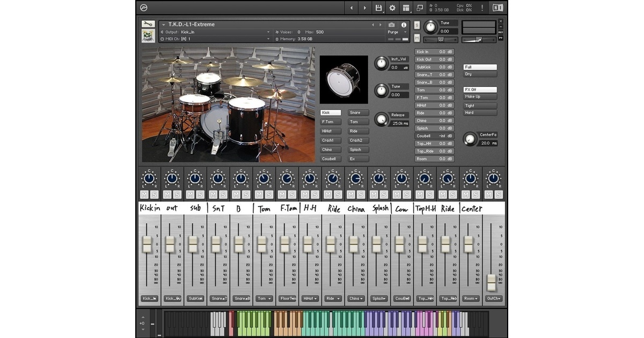This screenshot has width=644, height=338.
Task: Click the AUX button on the instrument header edge
Action: [501, 32]
